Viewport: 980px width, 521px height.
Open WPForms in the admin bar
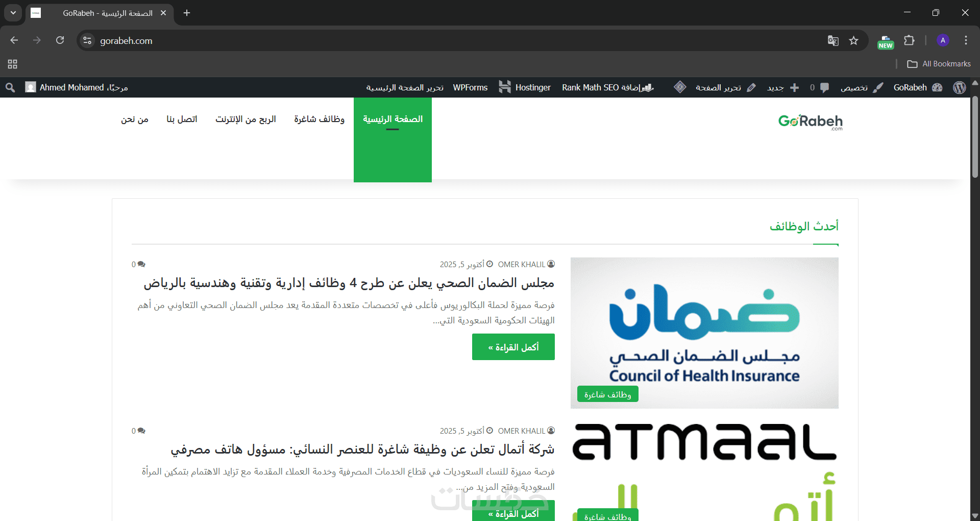pyautogui.click(x=470, y=87)
